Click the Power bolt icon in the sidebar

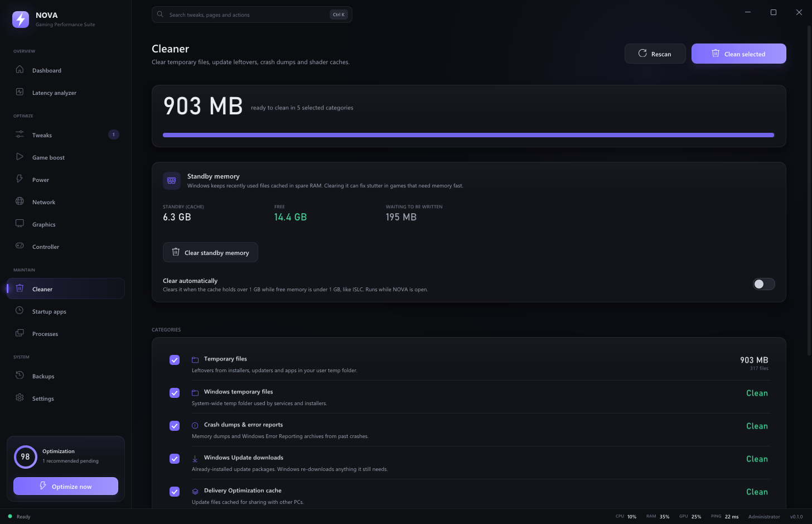coord(20,179)
